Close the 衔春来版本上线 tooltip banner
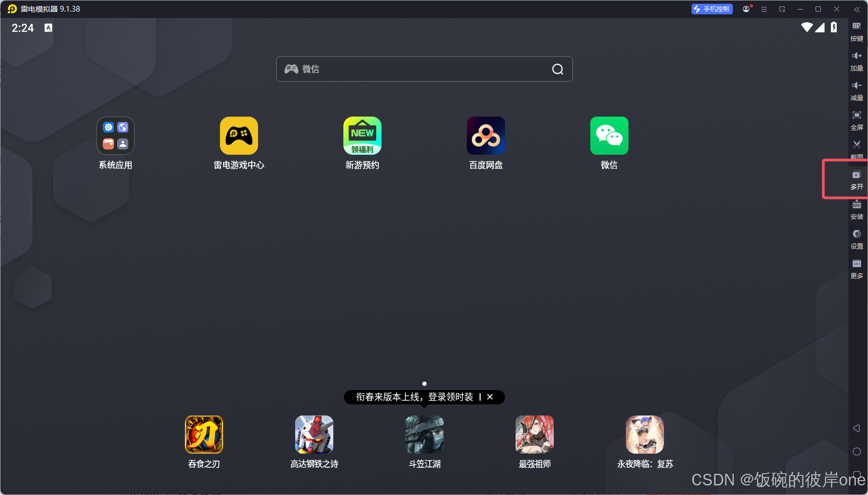Image resolution: width=868 pixels, height=495 pixels. pos(490,397)
